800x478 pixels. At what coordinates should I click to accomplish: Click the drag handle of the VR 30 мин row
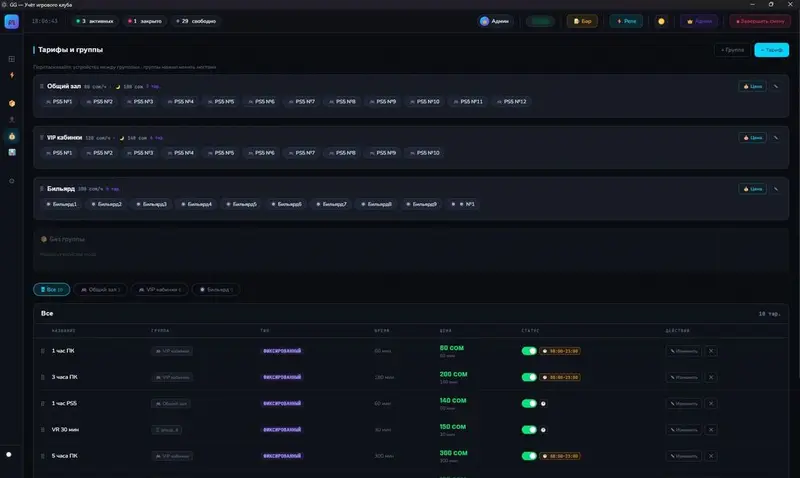click(x=42, y=430)
